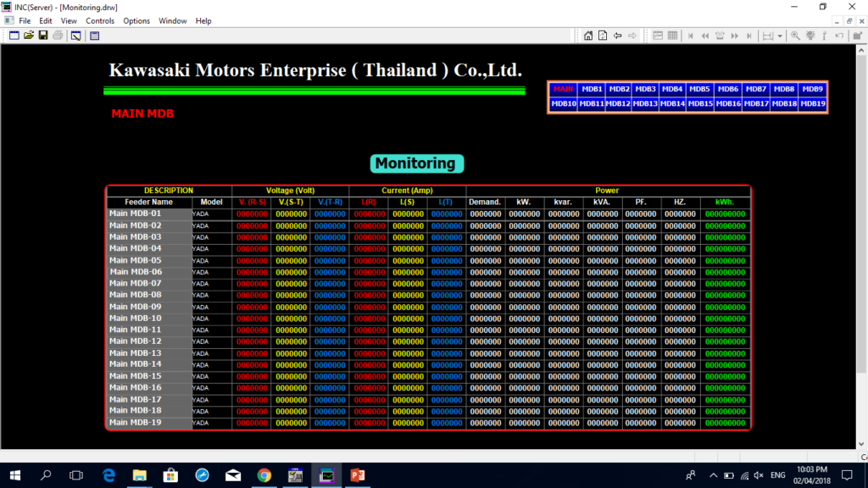Click the panel view icon after the edit icon
The image size is (868, 488).
pos(95,36)
